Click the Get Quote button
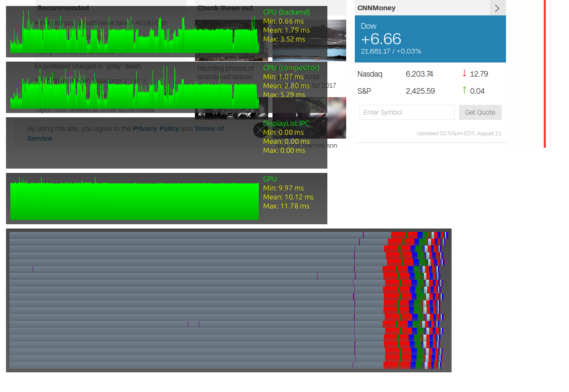569x392 pixels. click(x=480, y=112)
